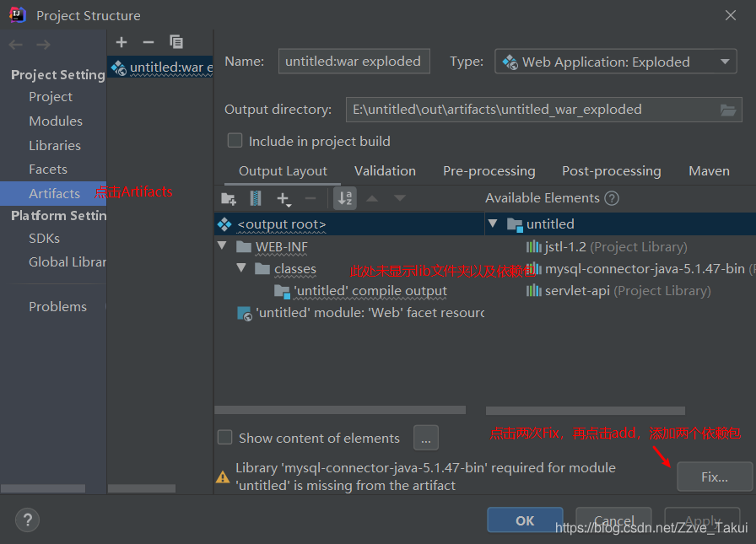
Task: Open the artifact Type dropdown
Action: [615, 62]
